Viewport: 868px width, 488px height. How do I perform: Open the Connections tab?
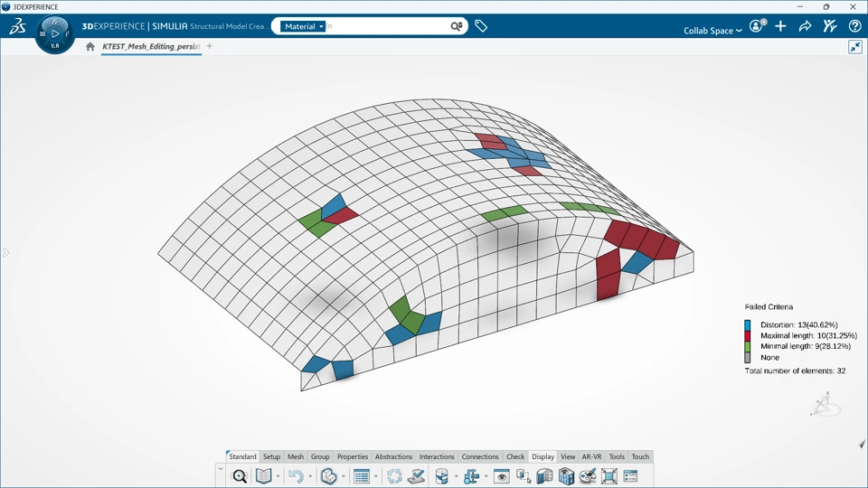pos(480,456)
